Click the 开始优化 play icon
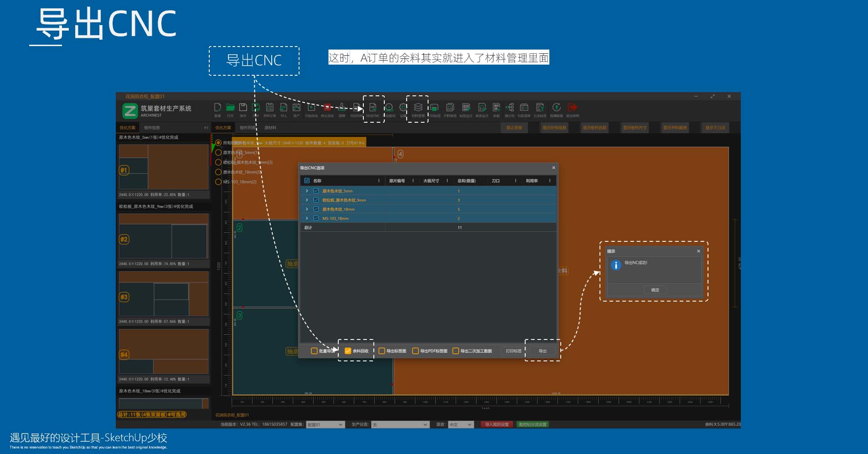Image resolution: width=868 pixels, height=454 pixels. click(x=311, y=108)
